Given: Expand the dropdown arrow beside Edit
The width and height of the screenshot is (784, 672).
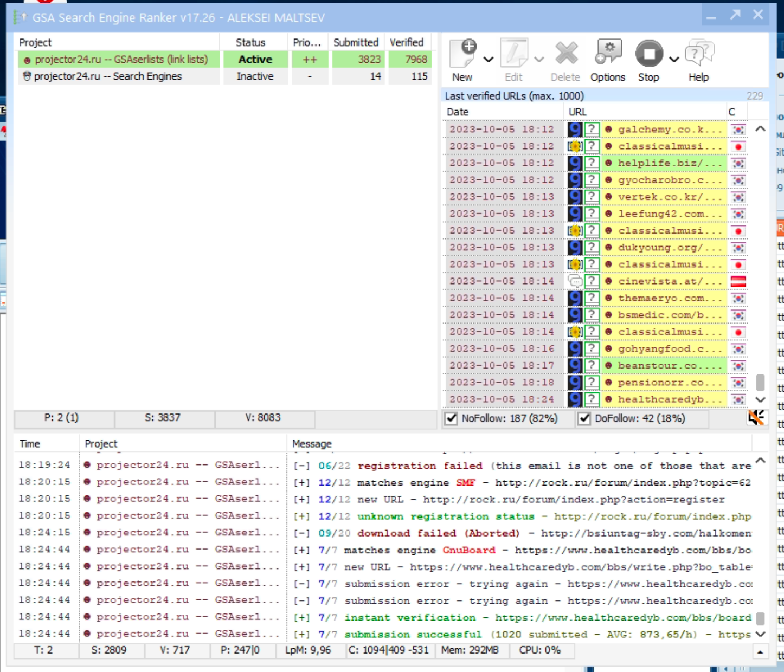Looking at the screenshot, I should click(539, 60).
